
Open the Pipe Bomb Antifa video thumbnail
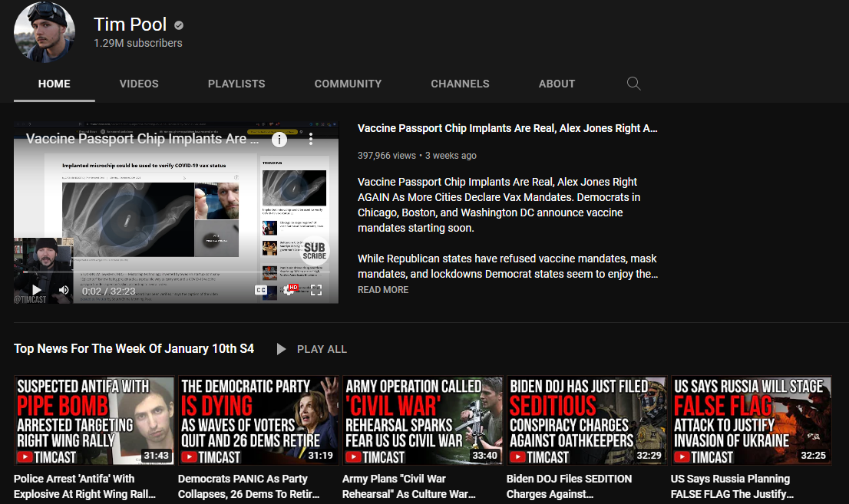pos(94,420)
